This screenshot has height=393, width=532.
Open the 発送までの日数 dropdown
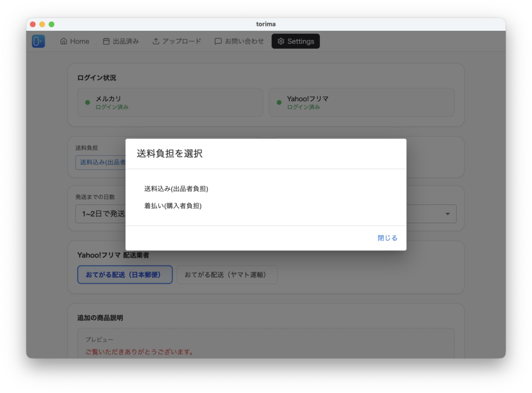tap(100, 214)
